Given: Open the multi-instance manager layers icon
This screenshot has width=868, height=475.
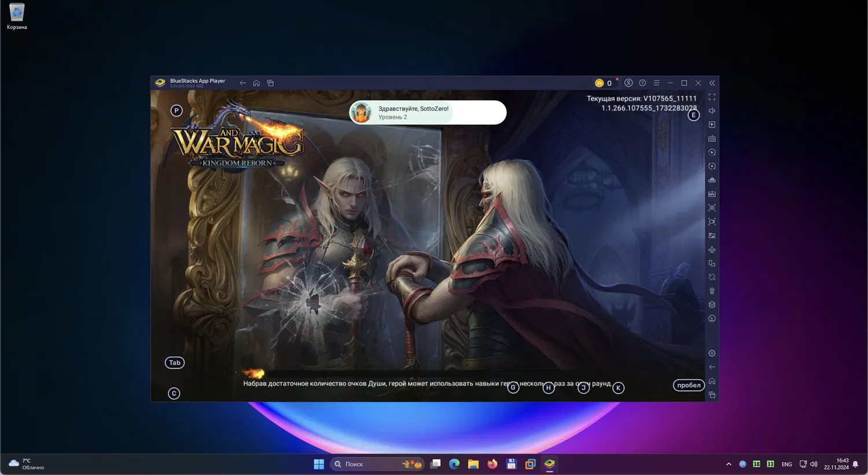Looking at the screenshot, I should coord(712,305).
